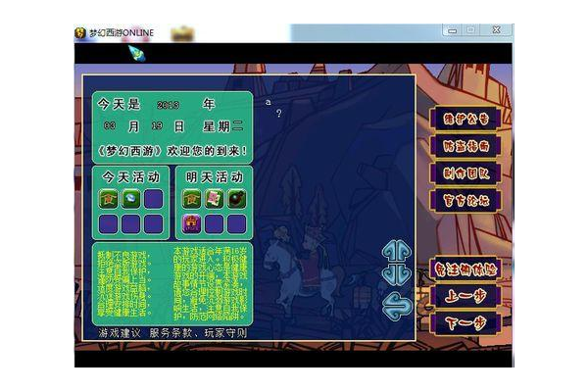Visit the 官方论坛 official forum

tap(466, 201)
